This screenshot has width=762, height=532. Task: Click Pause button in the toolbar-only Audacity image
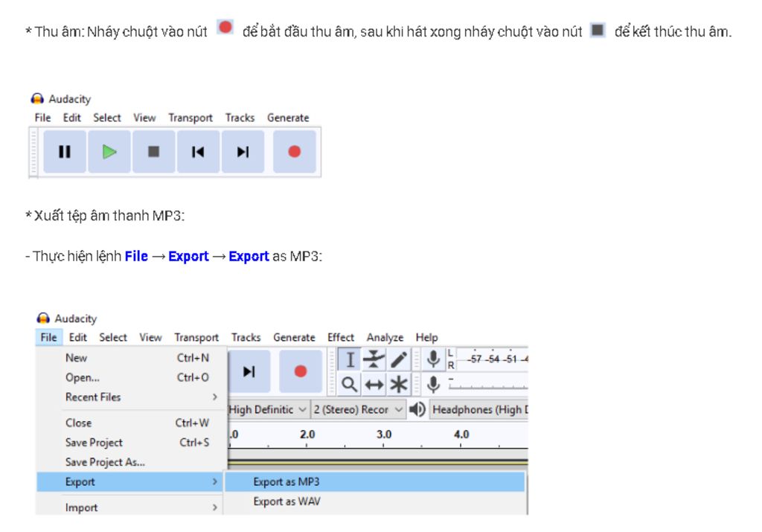click(x=65, y=152)
